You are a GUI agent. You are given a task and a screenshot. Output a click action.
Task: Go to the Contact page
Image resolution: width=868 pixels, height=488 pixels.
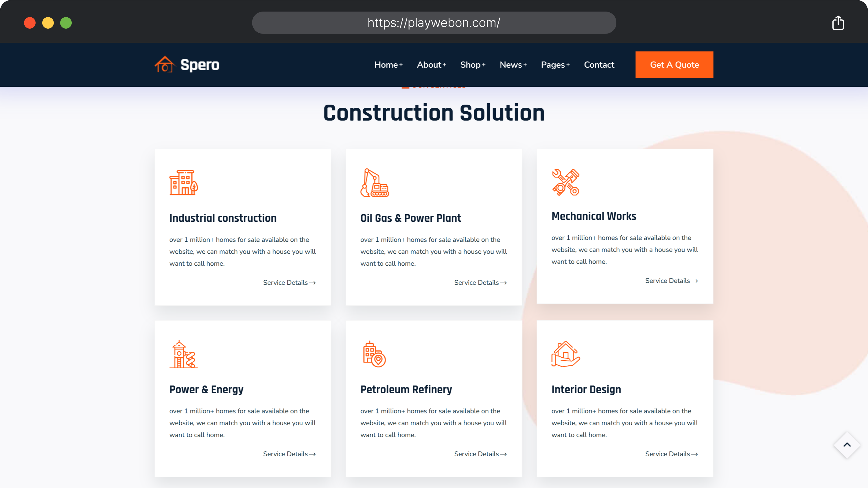tap(599, 65)
